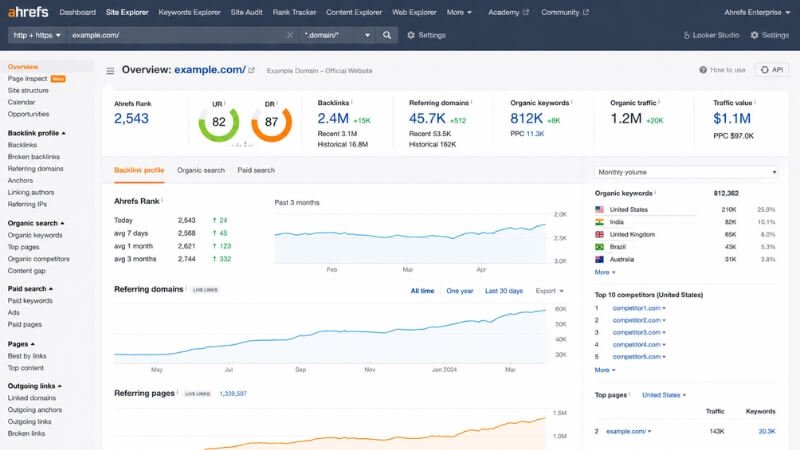Screen dimensions: 800x450
Task: Click the Australia flag icon
Action: pos(599,259)
